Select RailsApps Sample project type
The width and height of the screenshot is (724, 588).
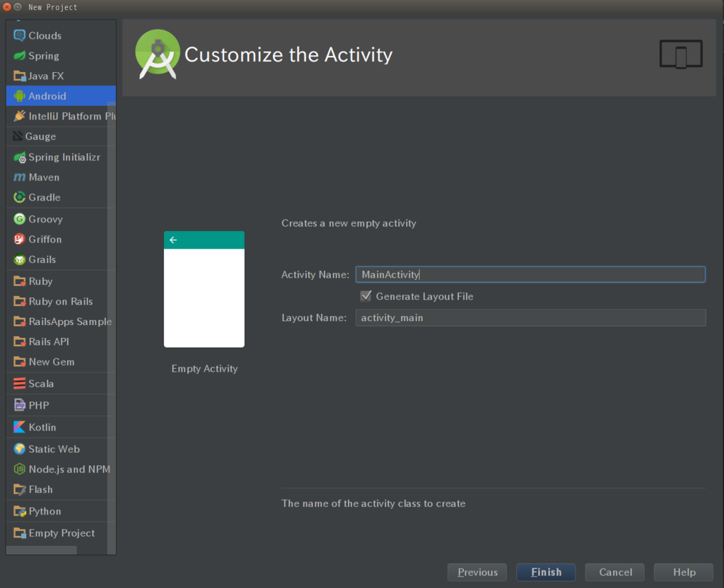point(61,322)
